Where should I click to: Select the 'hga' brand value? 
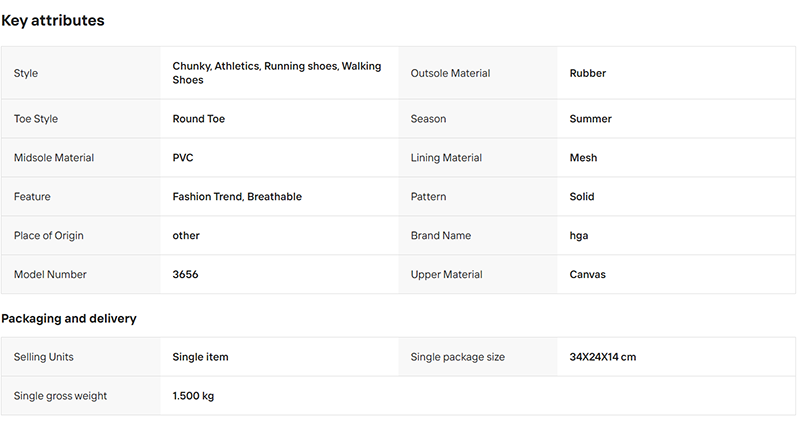pyautogui.click(x=579, y=236)
